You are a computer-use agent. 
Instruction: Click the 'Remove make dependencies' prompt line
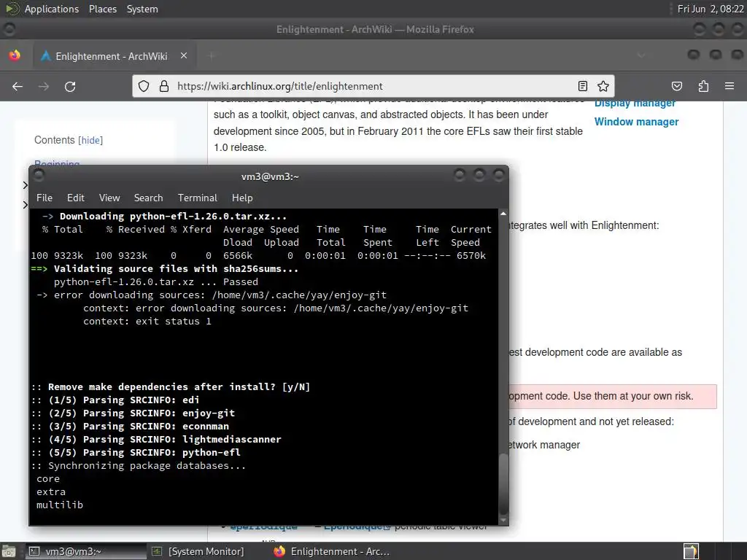coord(171,386)
